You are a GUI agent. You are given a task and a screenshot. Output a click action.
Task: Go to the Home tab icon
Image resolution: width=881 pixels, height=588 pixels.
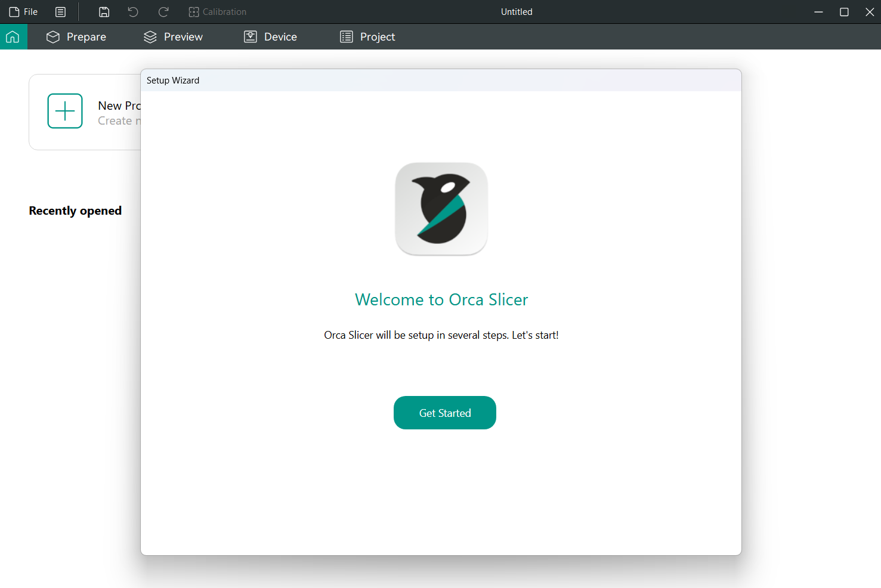pyautogui.click(x=13, y=37)
